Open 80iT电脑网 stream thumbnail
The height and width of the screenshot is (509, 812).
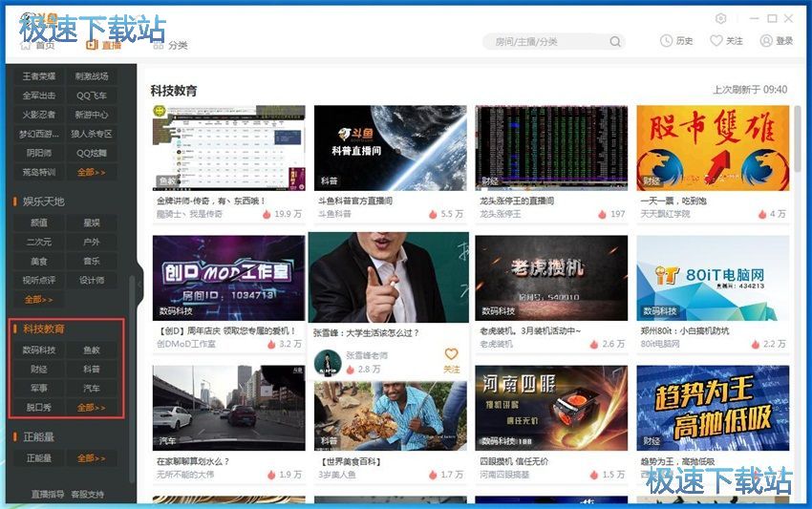[x=713, y=278]
